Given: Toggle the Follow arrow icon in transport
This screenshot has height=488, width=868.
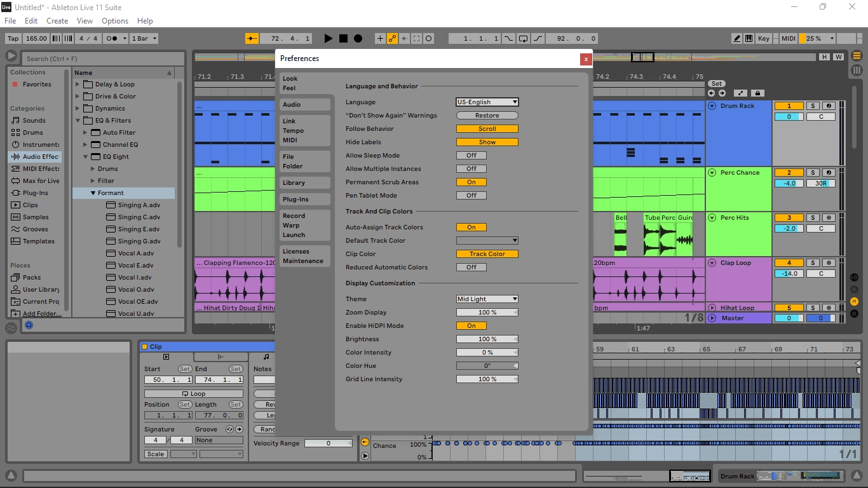Looking at the screenshot, I should (x=252, y=39).
